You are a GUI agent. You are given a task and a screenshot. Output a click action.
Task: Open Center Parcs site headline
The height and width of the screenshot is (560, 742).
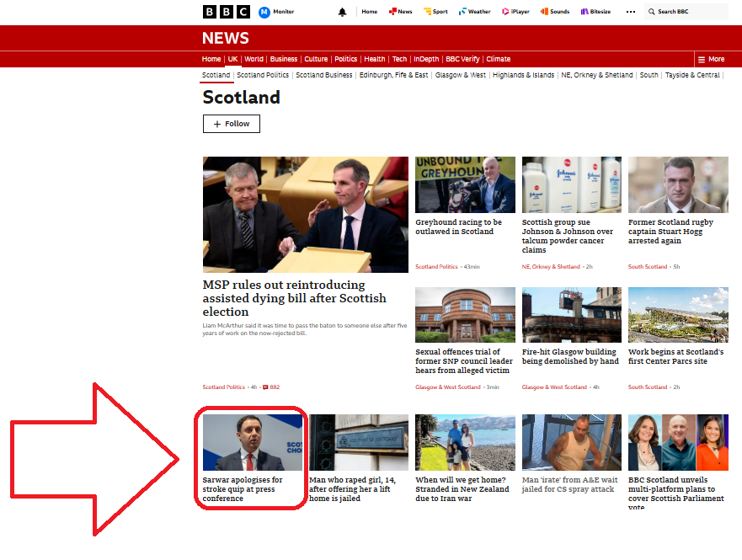coord(675,356)
